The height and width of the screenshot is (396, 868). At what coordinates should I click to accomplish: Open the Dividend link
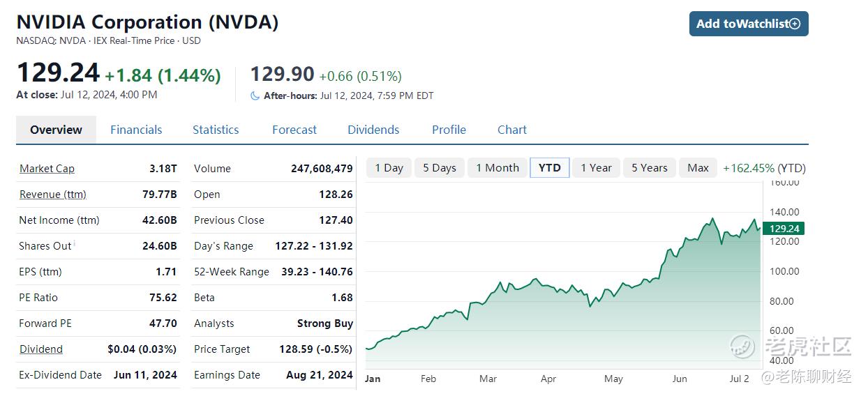coord(41,349)
